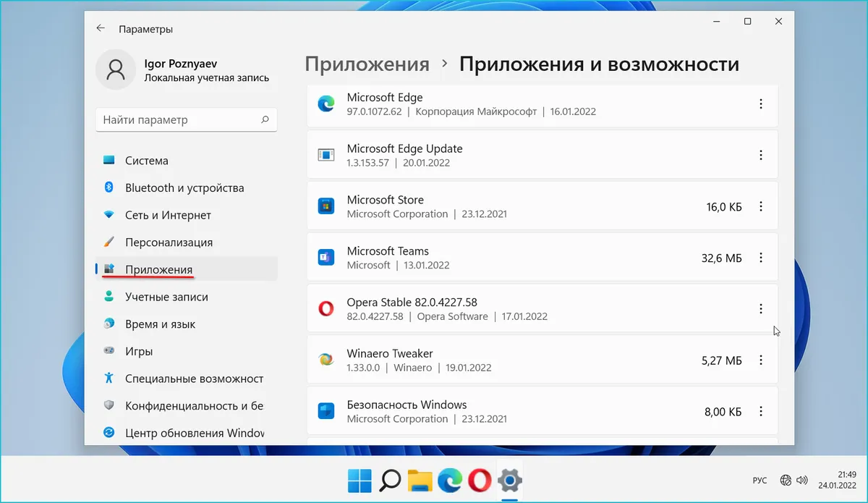Screen dimensions: 868x503
Task: Open more options for Winaero Tweaker
Action: pos(760,360)
